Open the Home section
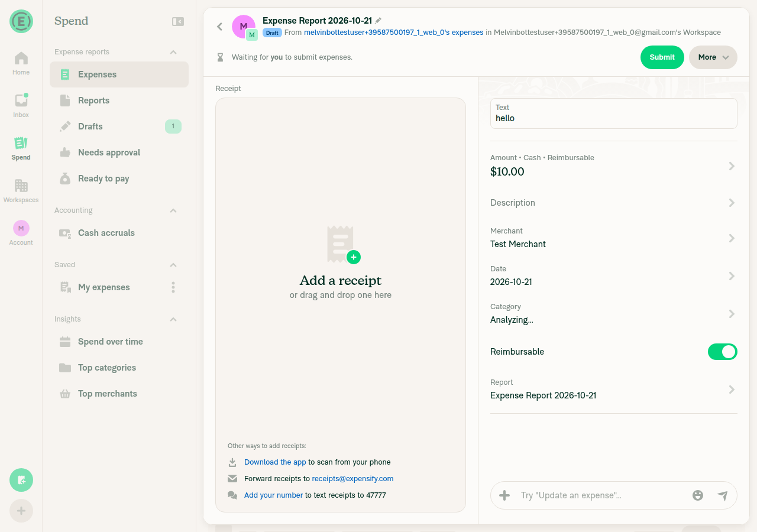 coord(21,63)
